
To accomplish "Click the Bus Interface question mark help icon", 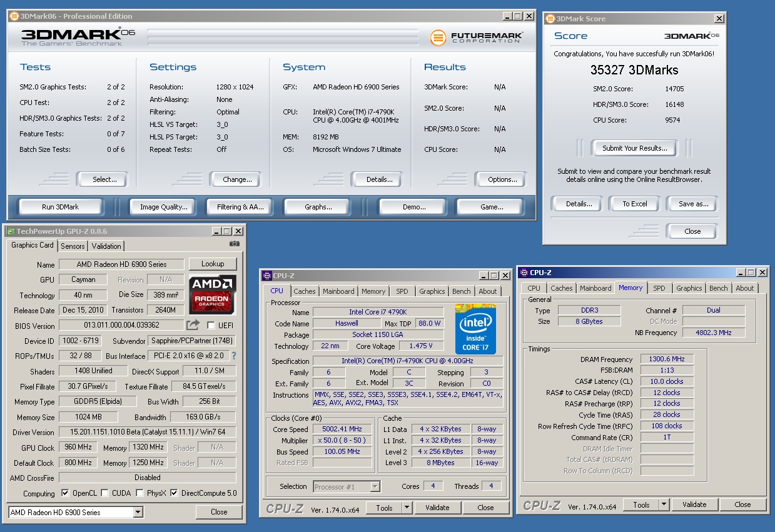I will (234, 356).
